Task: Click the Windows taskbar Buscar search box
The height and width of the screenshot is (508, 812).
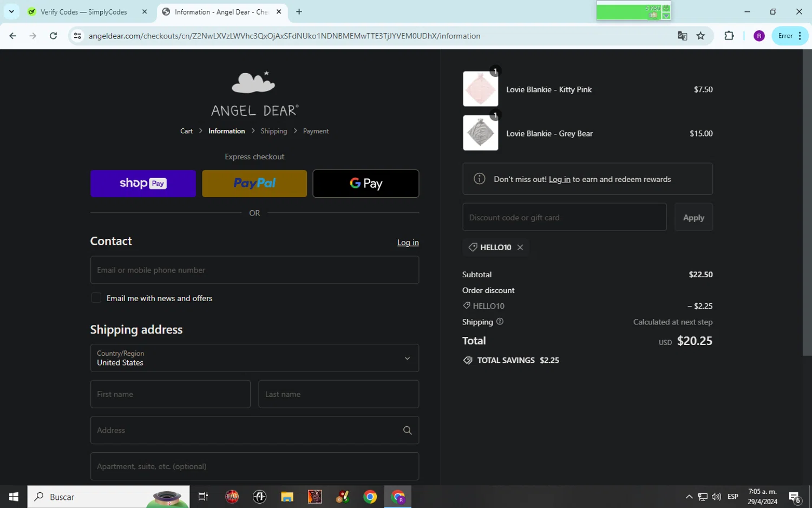Action: 108,497
